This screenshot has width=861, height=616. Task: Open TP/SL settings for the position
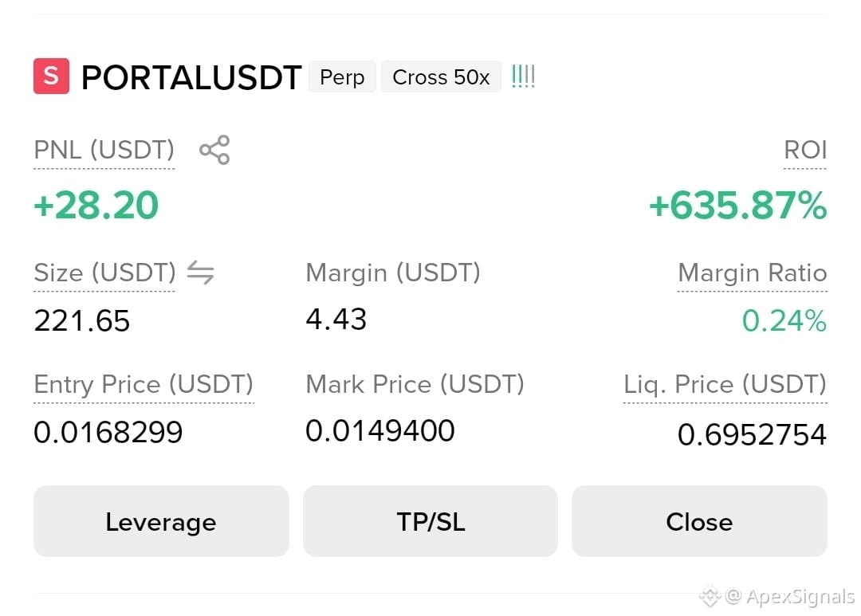431,521
